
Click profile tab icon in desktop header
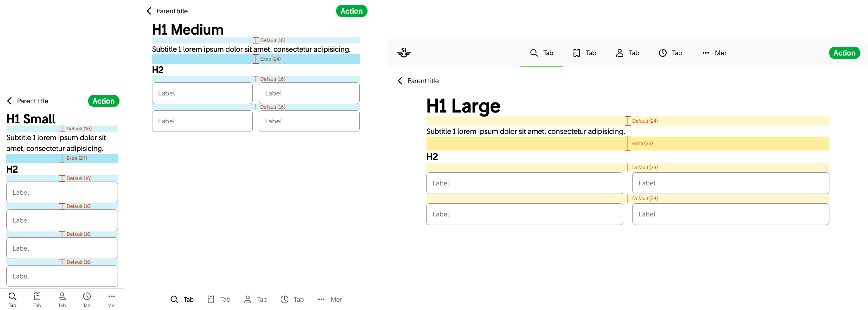pos(619,53)
